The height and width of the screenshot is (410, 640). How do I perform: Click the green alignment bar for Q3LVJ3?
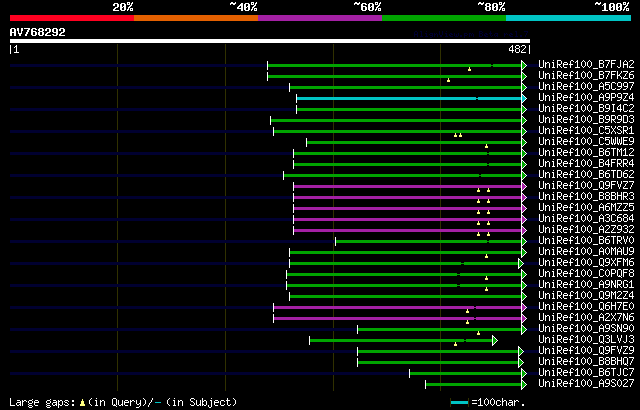coord(401,341)
